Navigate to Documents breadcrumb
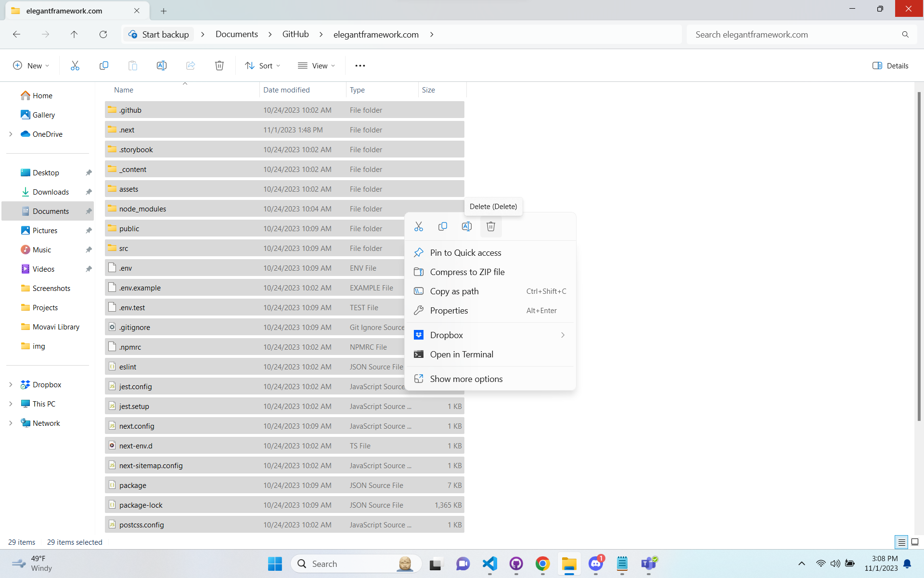This screenshot has height=578, width=924. click(x=237, y=34)
